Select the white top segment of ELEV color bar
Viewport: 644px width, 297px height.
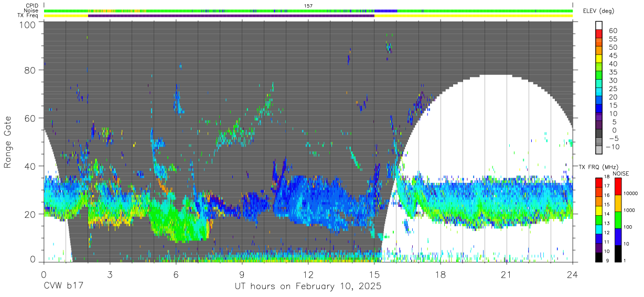click(599, 25)
